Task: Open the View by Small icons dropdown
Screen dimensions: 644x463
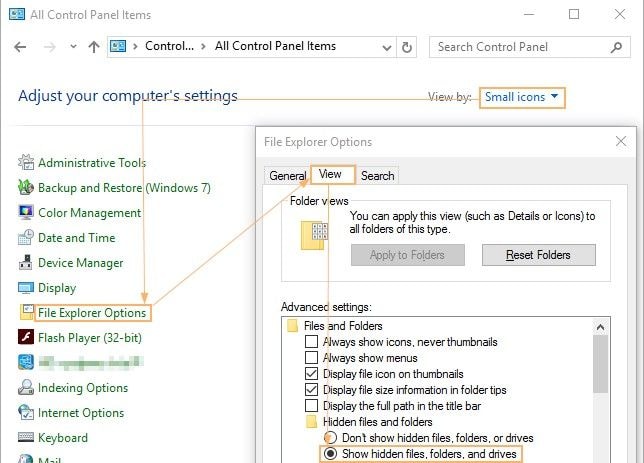Action: 522,97
